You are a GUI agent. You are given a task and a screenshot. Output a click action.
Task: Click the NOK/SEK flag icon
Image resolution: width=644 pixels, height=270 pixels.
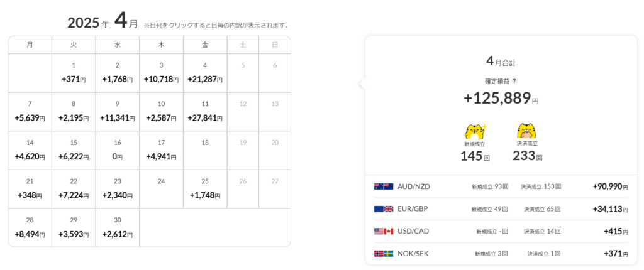[x=383, y=254]
